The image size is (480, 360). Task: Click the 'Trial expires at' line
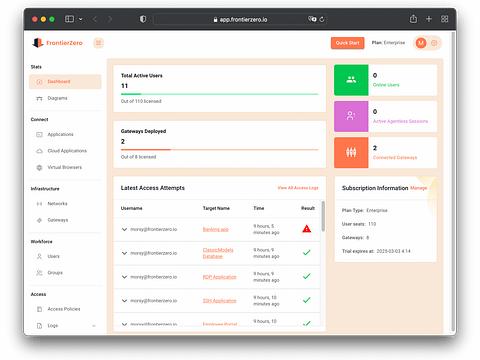point(376,251)
